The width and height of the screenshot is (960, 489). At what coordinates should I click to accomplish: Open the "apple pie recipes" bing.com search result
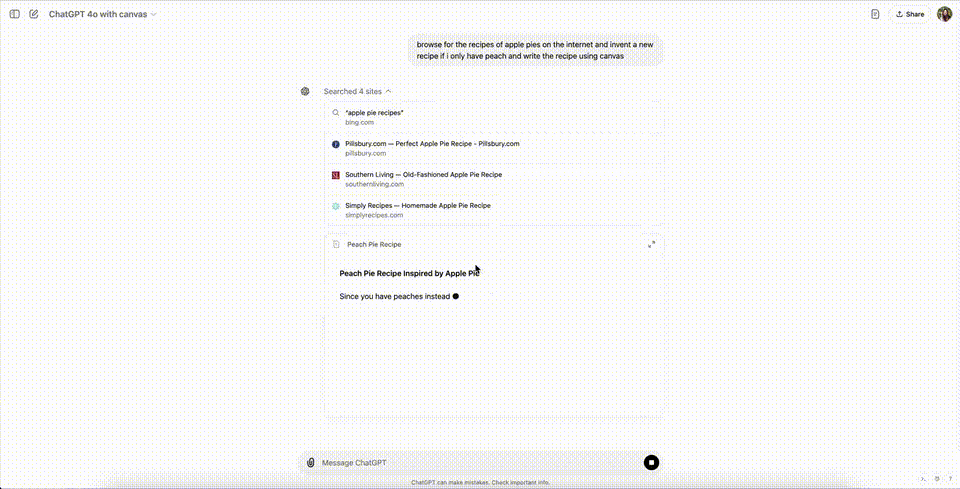[x=495, y=118]
